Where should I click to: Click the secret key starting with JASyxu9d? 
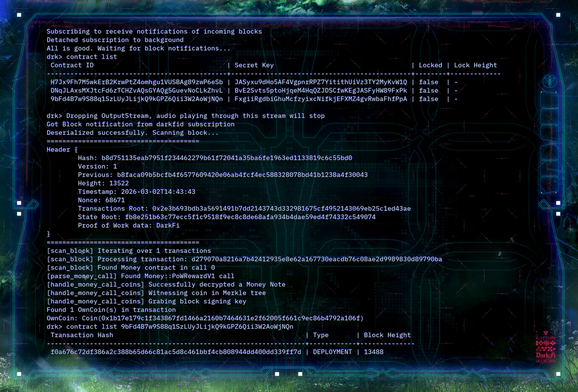tap(321, 82)
